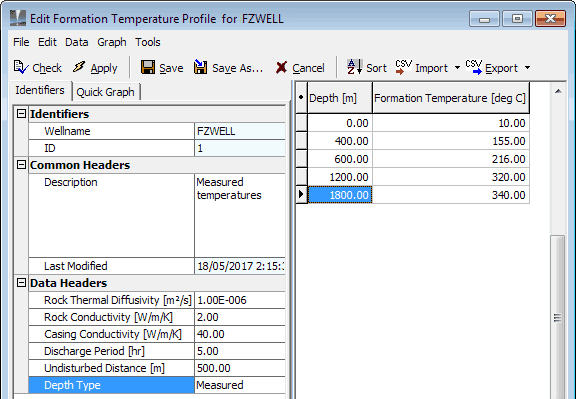The height and width of the screenshot is (399, 576).
Task: Click the Cancel button label
Action: [308, 68]
